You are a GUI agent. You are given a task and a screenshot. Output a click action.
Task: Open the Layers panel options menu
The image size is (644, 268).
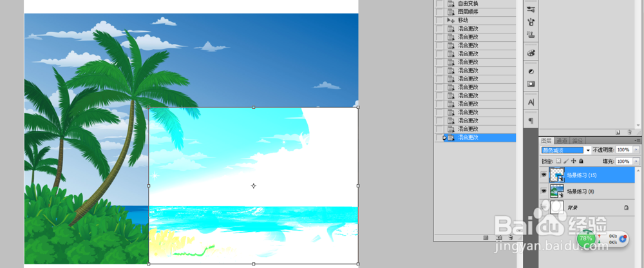click(638, 140)
